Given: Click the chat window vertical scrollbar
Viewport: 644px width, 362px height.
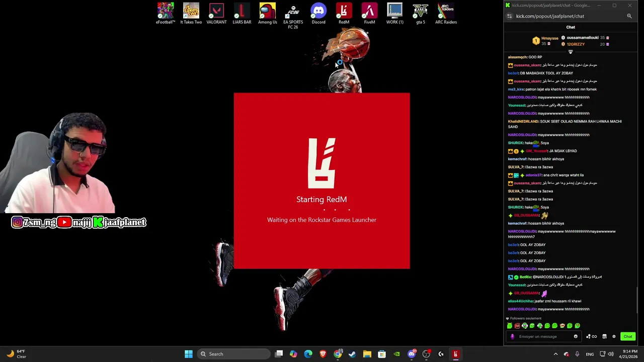Looking at the screenshot, I should pos(638,300).
